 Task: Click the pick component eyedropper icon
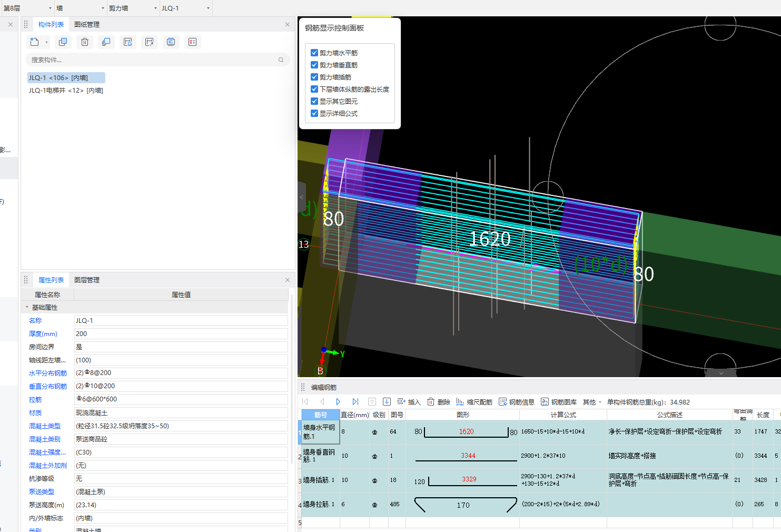pyautogui.click(x=149, y=42)
